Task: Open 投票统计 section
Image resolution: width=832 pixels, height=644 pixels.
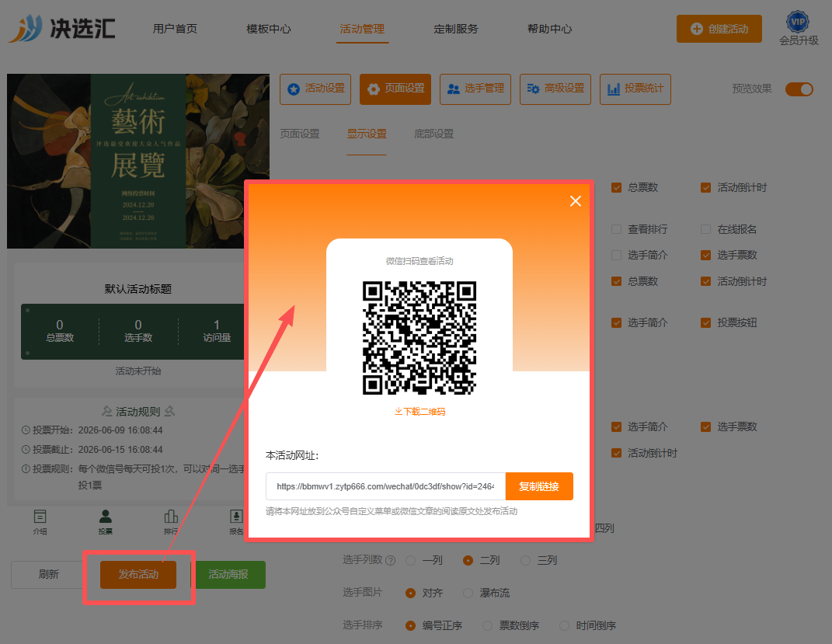Action: coord(635,89)
